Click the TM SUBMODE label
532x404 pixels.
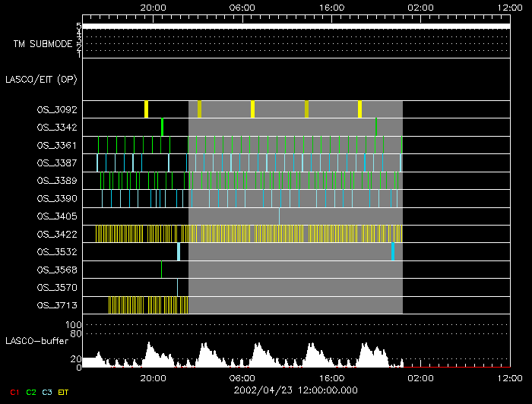(43, 44)
